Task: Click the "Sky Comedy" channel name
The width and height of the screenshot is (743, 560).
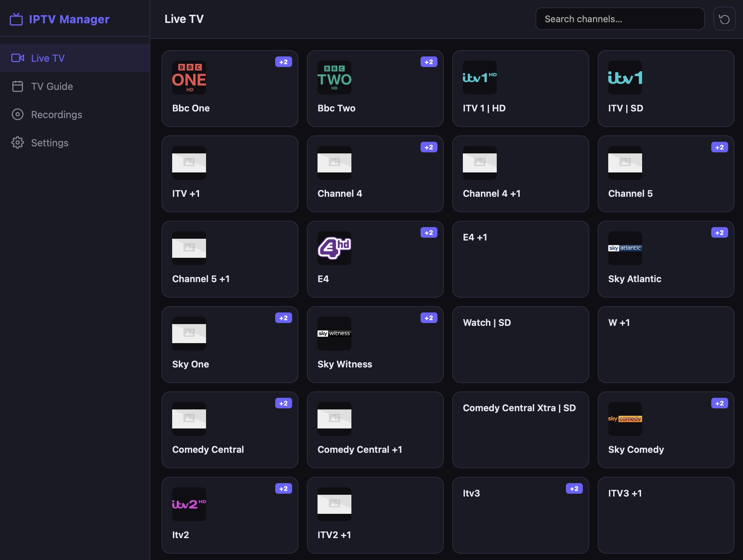Action: (x=636, y=450)
